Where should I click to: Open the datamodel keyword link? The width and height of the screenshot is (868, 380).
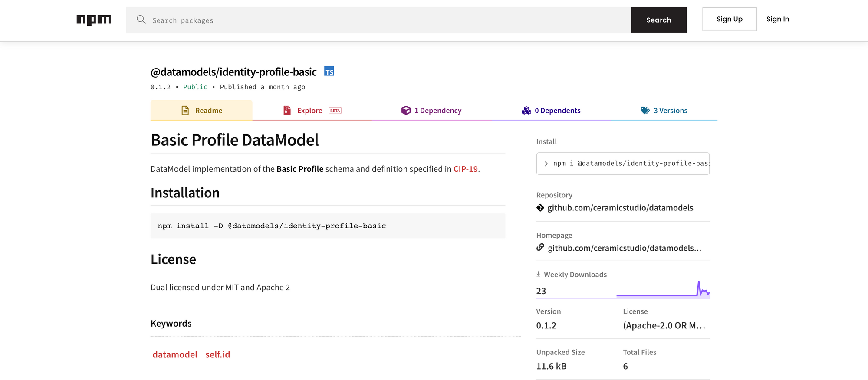(x=175, y=354)
